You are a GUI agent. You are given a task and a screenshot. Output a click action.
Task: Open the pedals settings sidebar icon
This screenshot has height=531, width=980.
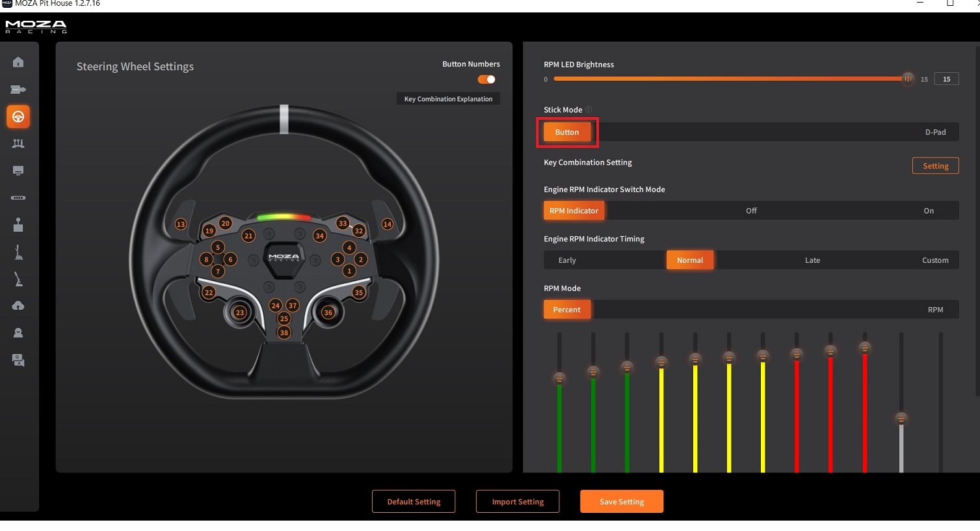tap(18, 144)
